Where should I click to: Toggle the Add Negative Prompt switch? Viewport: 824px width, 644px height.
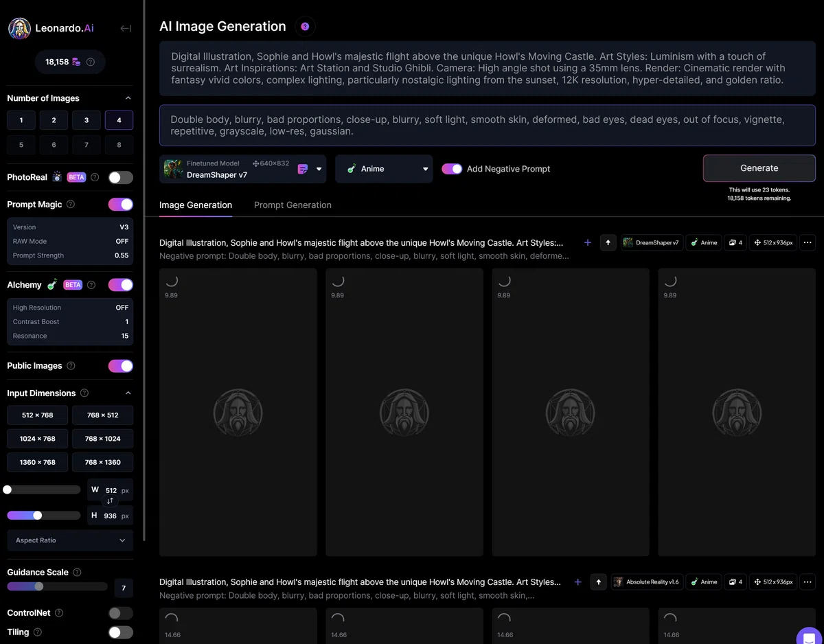coord(452,169)
